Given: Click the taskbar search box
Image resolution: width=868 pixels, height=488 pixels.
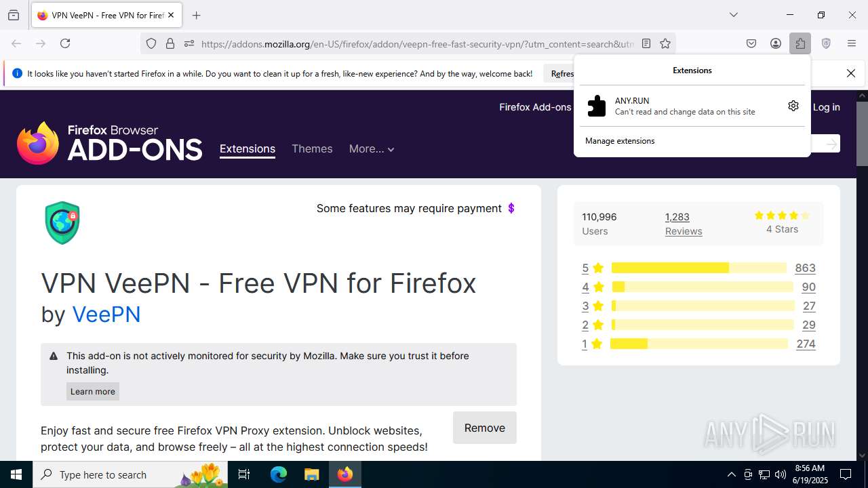Looking at the screenshot, I should point(130,474).
